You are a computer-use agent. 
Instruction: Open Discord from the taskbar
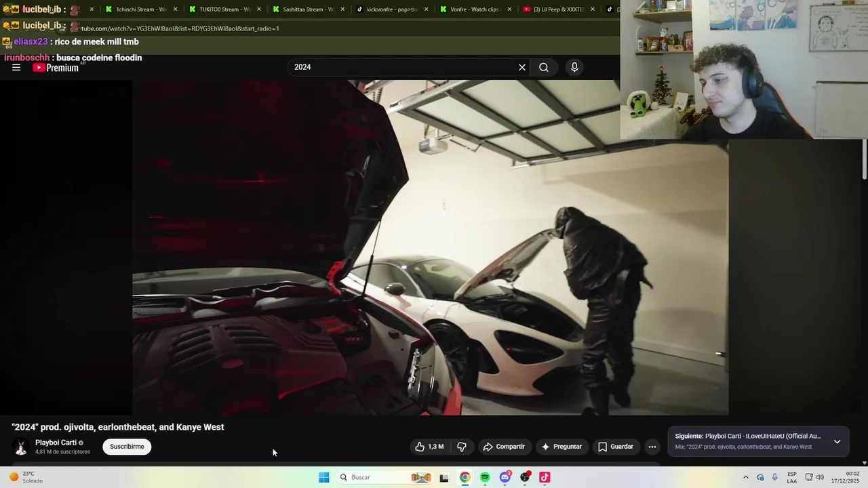505,477
